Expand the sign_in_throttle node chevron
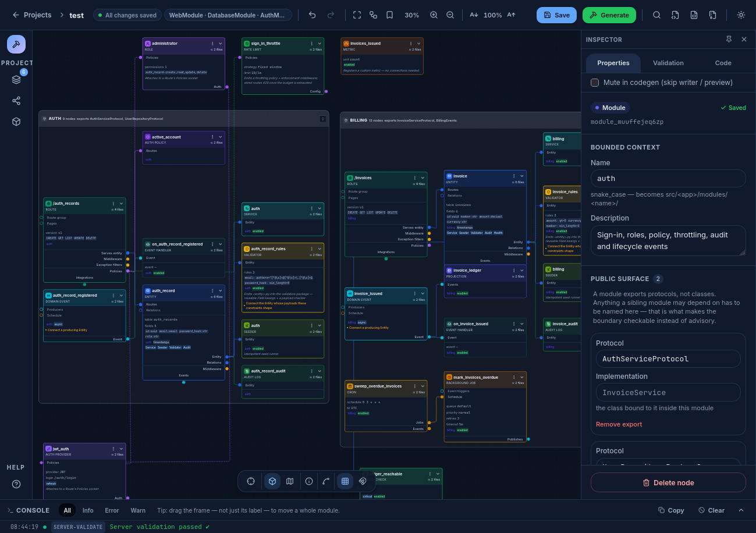Image resolution: width=756 pixels, height=533 pixels. point(320,44)
